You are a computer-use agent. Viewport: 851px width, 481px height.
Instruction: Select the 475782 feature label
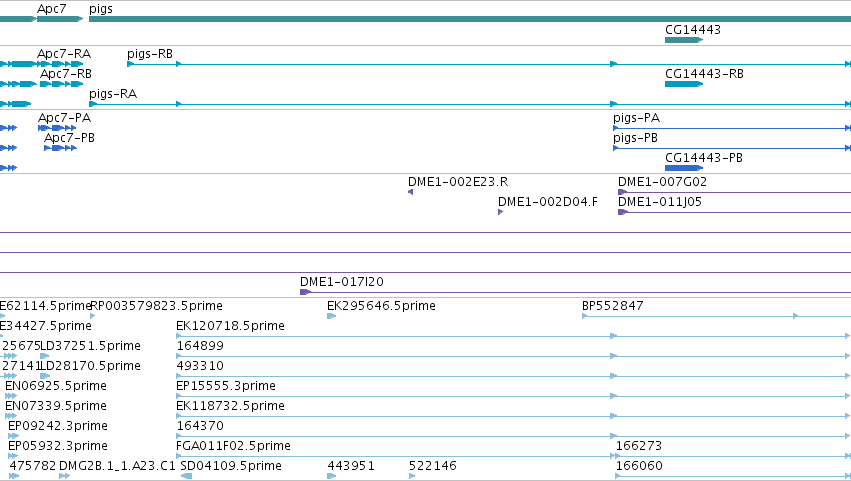(x=33, y=466)
